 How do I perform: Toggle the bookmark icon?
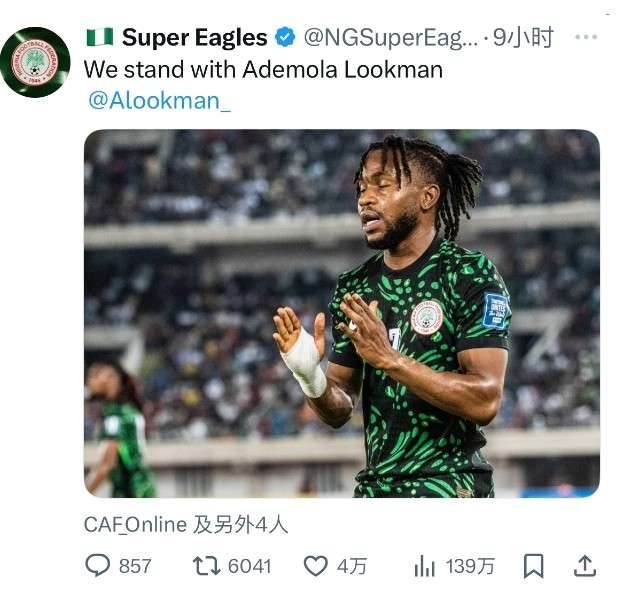coord(534,566)
